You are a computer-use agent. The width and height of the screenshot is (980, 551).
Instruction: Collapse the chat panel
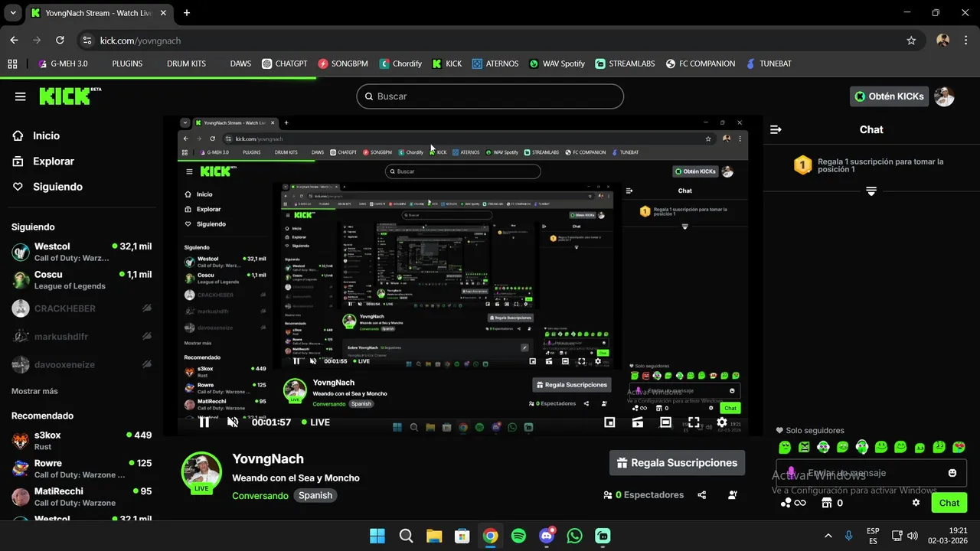click(x=776, y=130)
